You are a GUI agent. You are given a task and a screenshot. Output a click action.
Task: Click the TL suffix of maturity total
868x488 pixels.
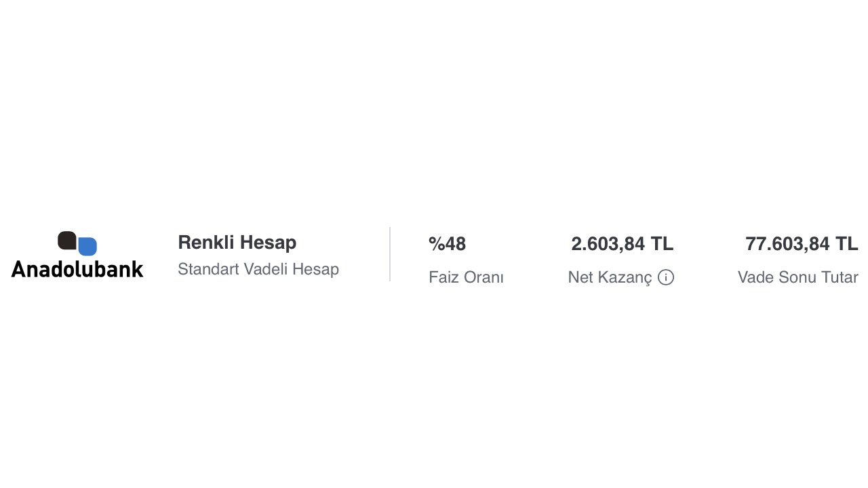tap(846, 244)
